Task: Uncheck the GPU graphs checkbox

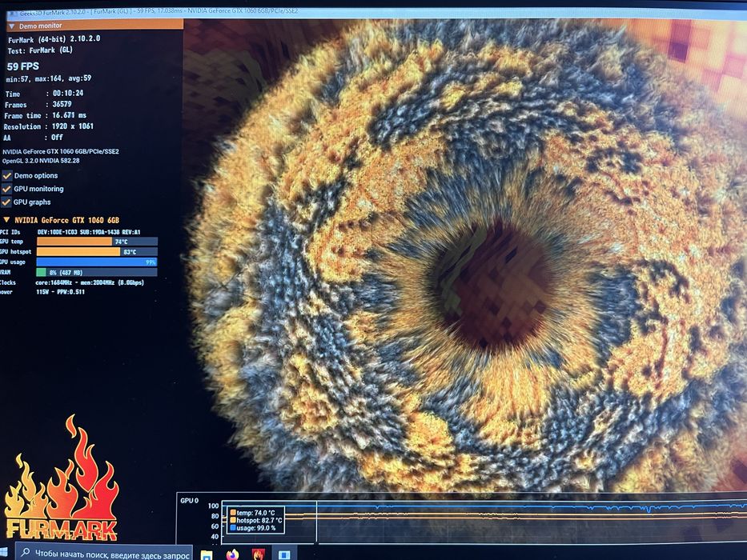Action: pyautogui.click(x=6, y=202)
